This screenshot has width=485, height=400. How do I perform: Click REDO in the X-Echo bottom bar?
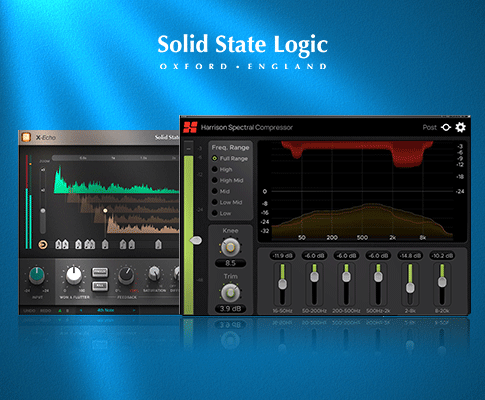coord(46,310)
